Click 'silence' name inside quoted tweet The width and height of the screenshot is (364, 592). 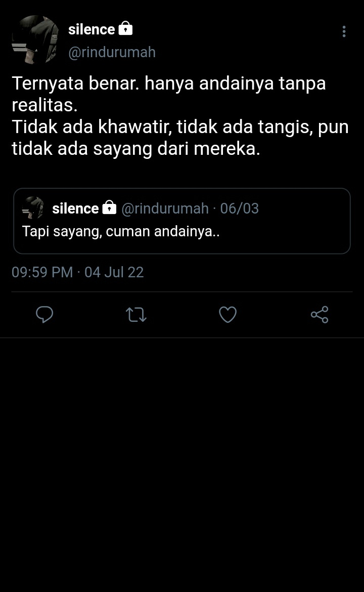75,208
